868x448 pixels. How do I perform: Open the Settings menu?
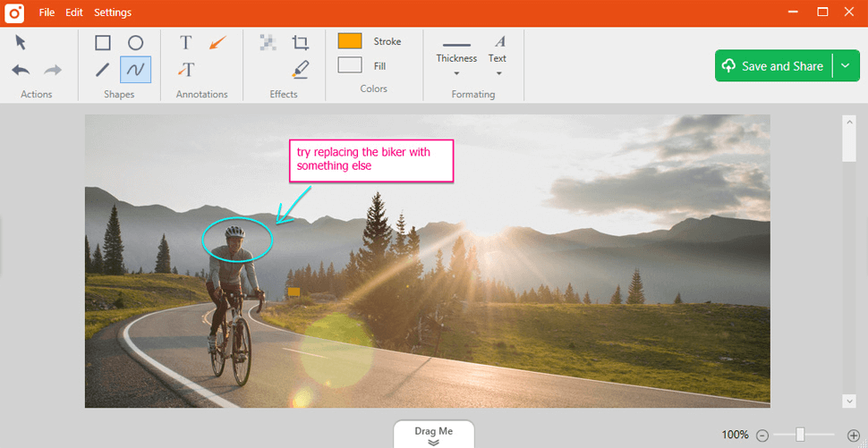[113, 13]
